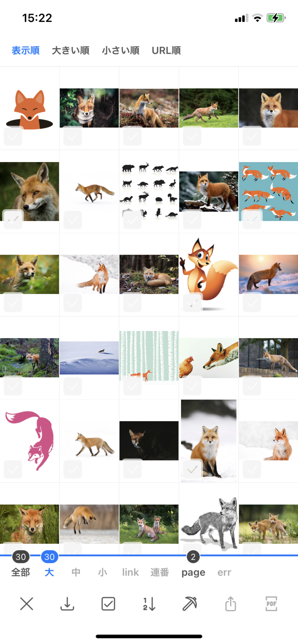
Task: Switch to the 中 size filter
Action: tap(76, 572)
